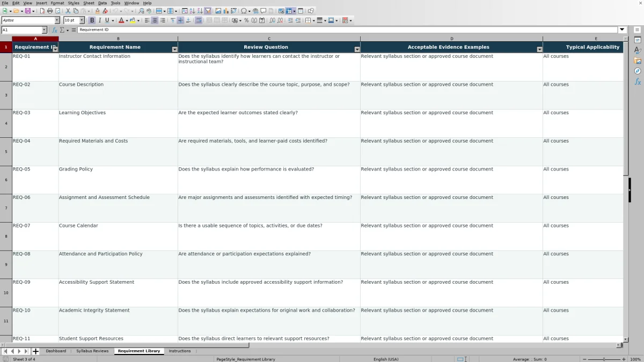Expand the formula bar

[x=623, y=30]
